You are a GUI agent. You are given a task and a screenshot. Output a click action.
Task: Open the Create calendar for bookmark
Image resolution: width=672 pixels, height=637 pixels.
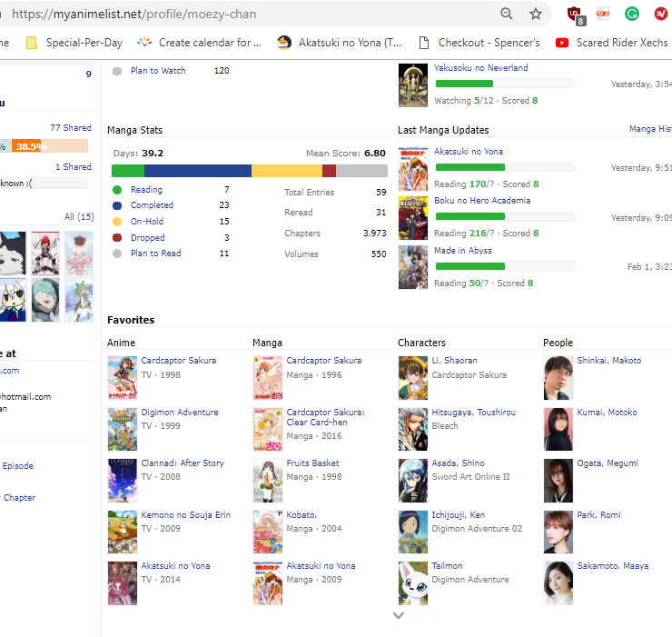pos(199,43)
